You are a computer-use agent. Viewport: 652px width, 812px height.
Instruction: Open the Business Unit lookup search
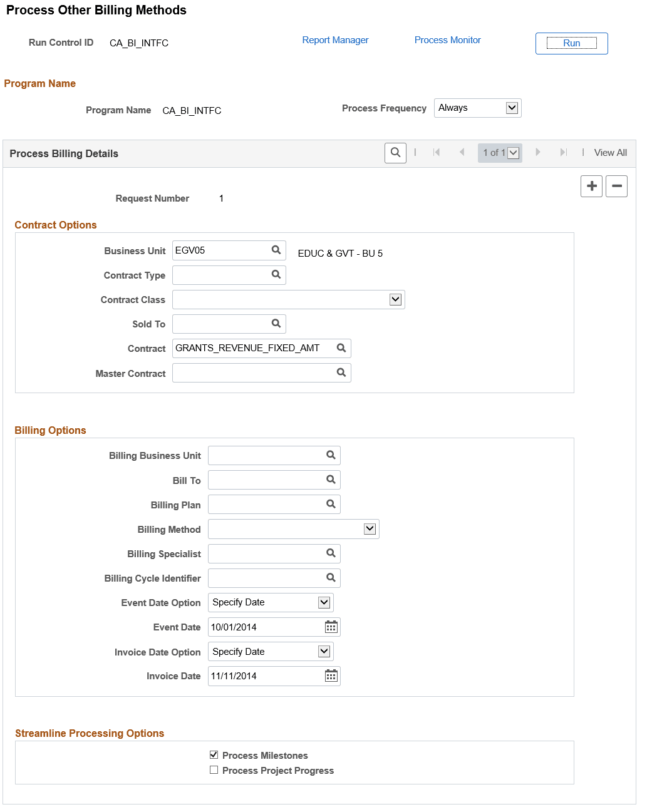(x=276, y=250)
